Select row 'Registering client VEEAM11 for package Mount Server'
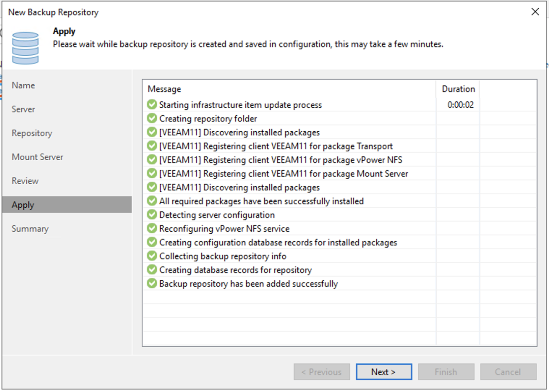This screenshot has height=392, width=549. pos(339,174)
